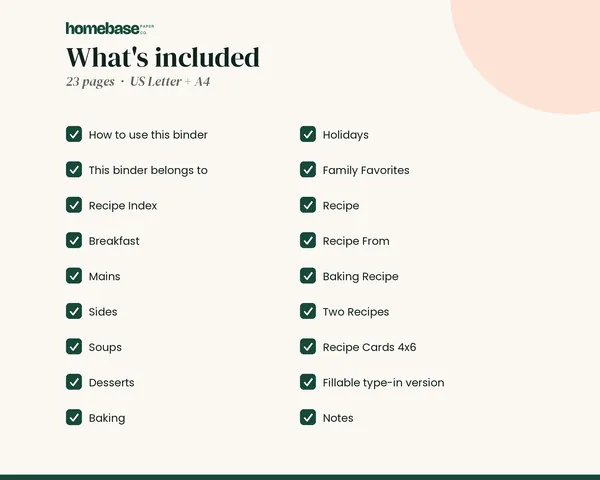The height and width of the screenshot is (480, 600).
Task: Toggle the Mains checkbox
Action: pyautogui.click(x=74, y=276)
